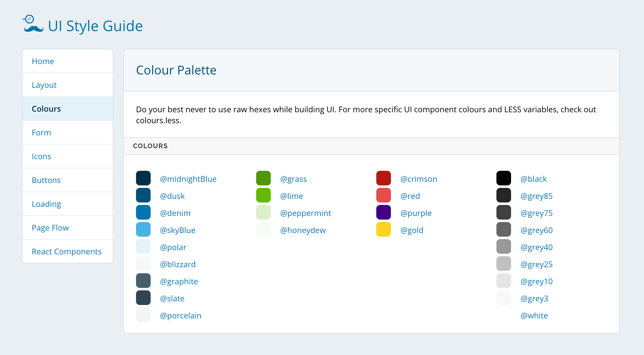Open the @skyBlue variable link

(x=178, y=230)
